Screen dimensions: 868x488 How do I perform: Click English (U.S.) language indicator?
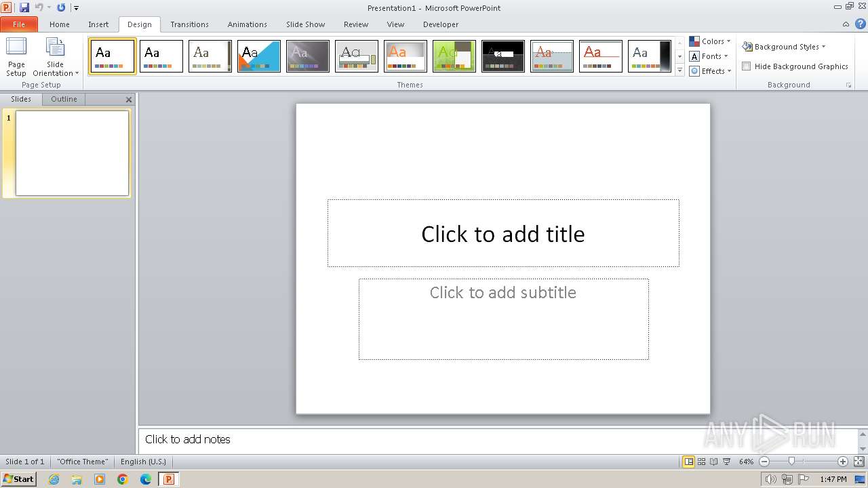143,462
